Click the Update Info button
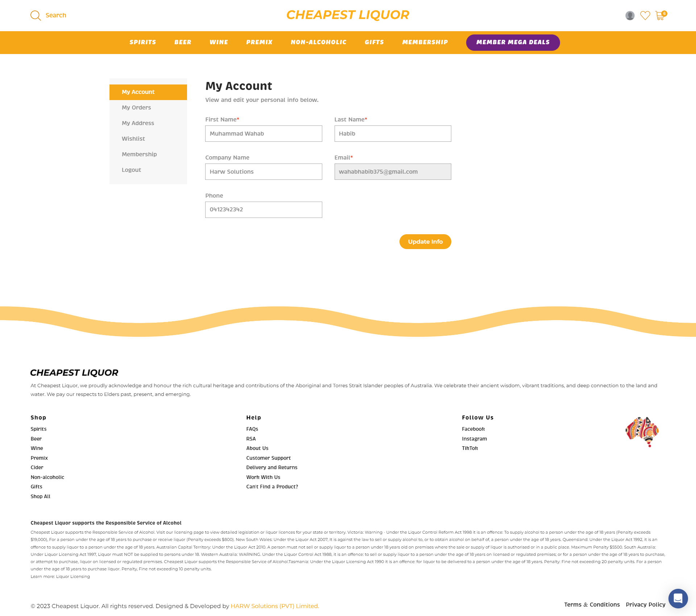The image size is (696, 616). 425,242
